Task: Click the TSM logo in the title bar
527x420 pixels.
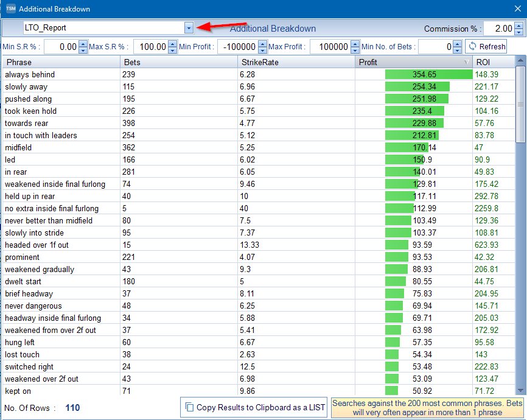Action: [x=9, y=9]
